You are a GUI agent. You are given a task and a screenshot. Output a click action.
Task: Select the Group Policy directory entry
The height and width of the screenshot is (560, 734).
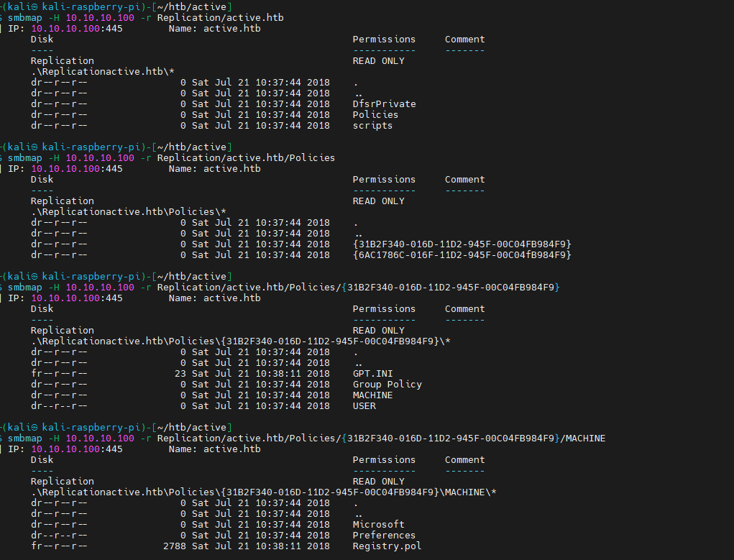(x=387, y=385)
